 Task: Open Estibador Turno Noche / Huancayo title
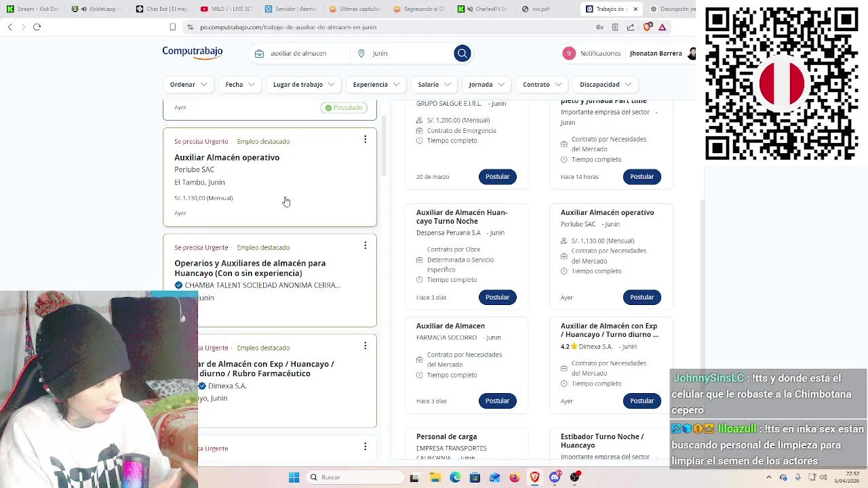(x=602, y=441)
